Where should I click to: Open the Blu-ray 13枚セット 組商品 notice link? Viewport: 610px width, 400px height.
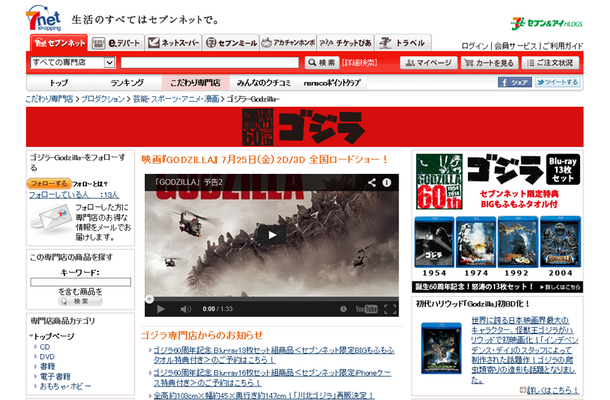click(x=274, y=355)
